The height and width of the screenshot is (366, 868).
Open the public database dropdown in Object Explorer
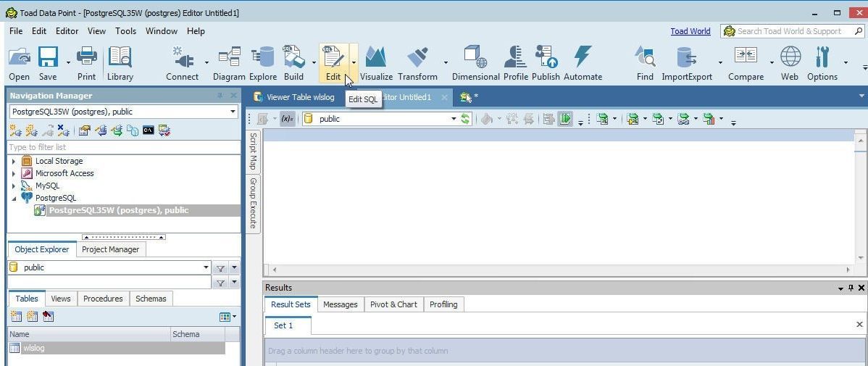click(206, 267)
